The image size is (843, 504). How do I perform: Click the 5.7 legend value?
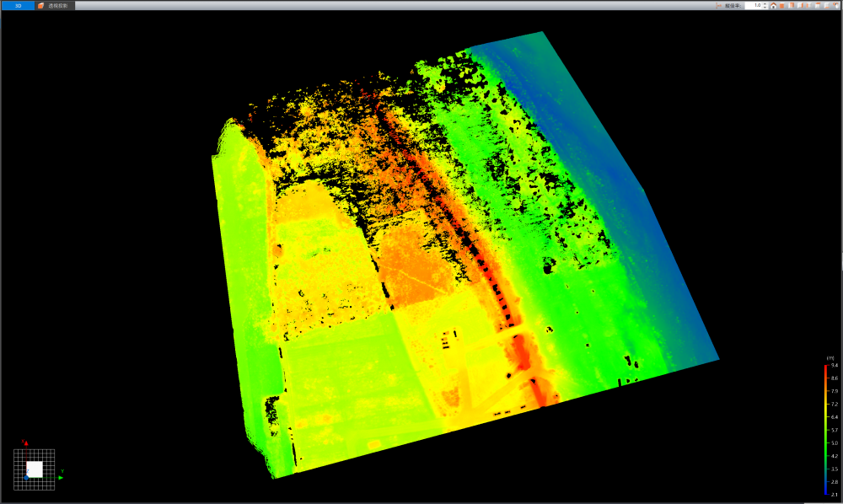pos(835,431)
